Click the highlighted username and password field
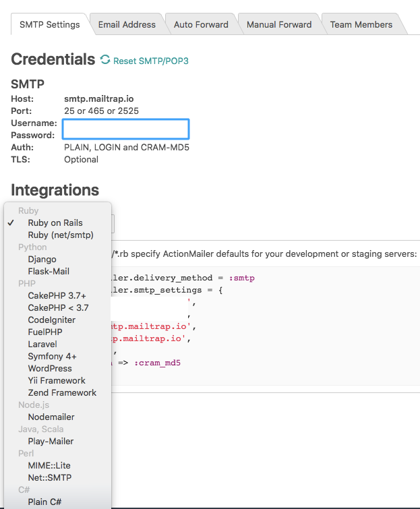Viewport: 420px width, 509px height. point(125,129)
